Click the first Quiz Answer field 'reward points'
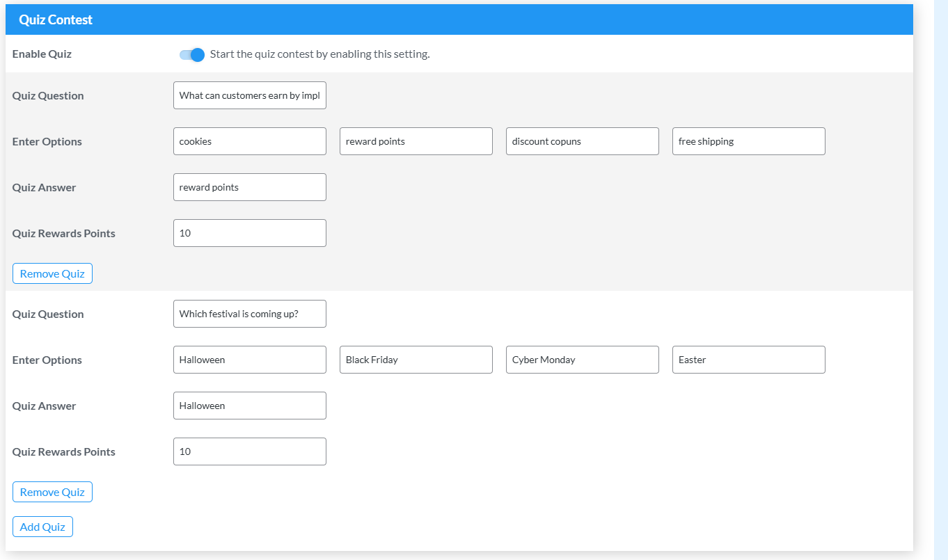This screenshot has height=560, width=948. tap(249, 187)
